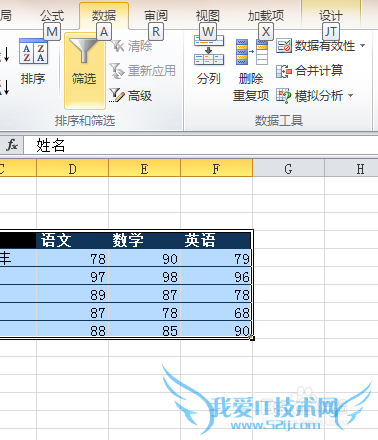Open Advanced filter (高级) icon

[117, 95]
